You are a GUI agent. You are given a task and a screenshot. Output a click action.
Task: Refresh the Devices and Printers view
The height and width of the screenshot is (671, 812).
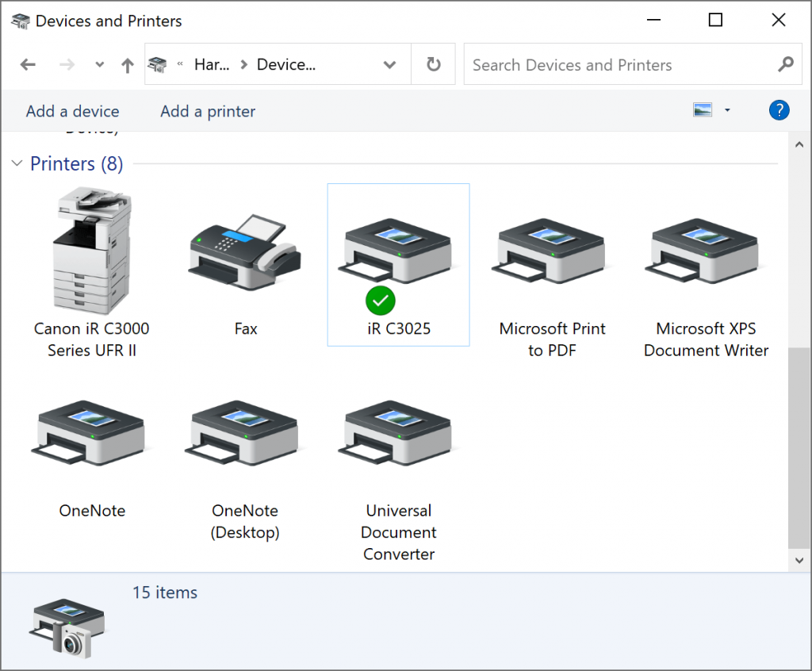point(434,64)
